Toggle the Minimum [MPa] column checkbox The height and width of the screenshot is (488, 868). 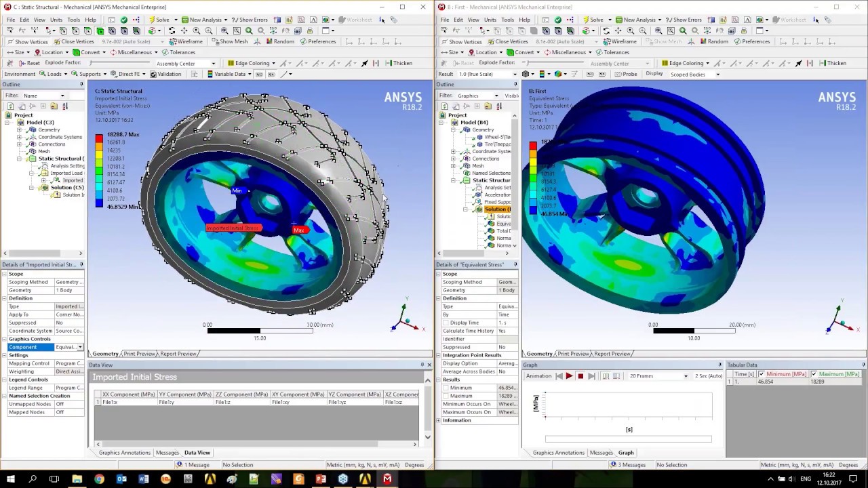tap(762, 374)
